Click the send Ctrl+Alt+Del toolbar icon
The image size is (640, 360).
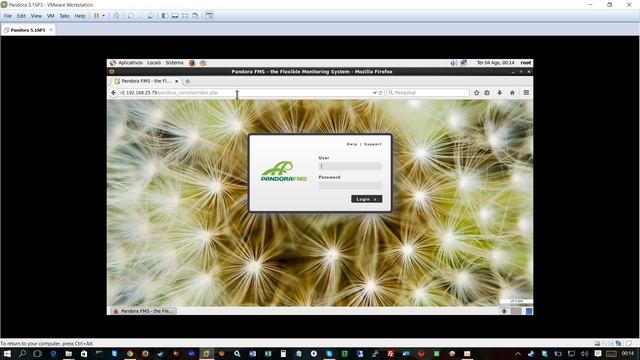(x=116, y=16)
